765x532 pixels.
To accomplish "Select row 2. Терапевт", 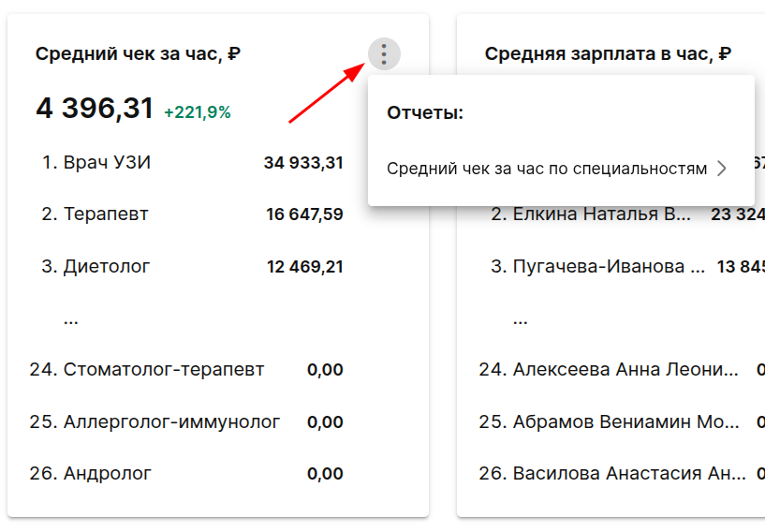I will 192,214.
